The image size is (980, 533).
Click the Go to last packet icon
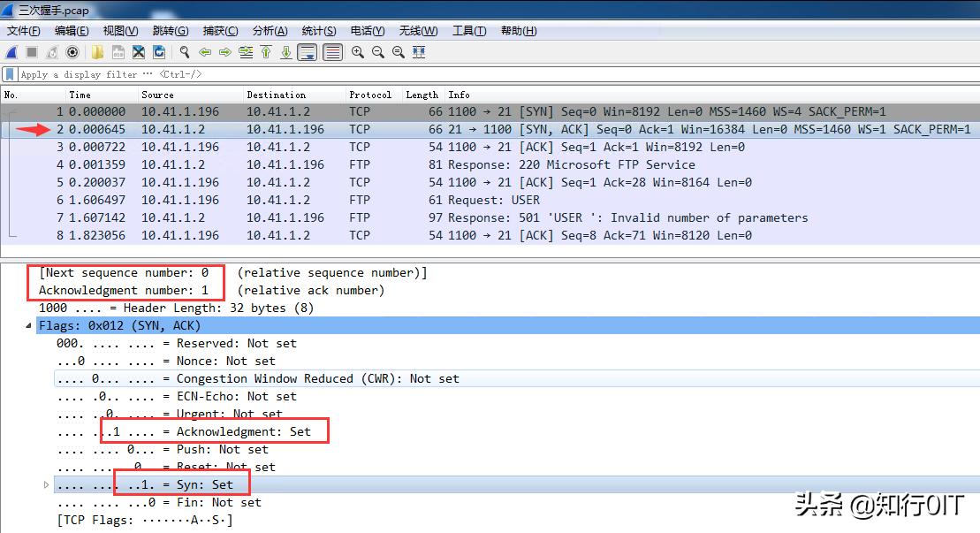pos(285,51)
